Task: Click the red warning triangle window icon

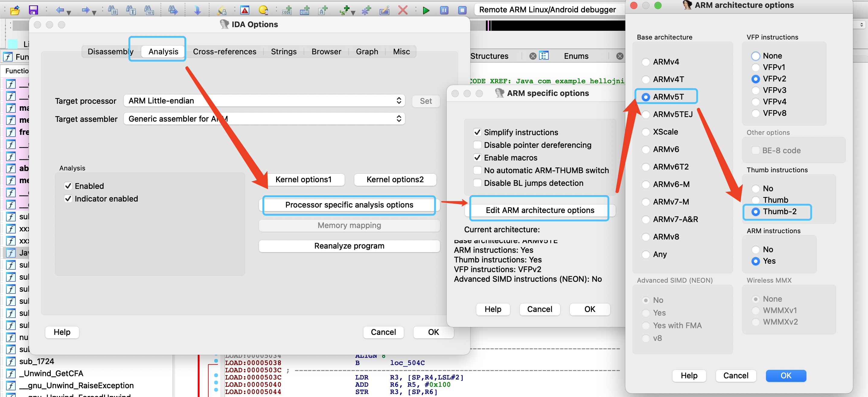Action: 245,10
